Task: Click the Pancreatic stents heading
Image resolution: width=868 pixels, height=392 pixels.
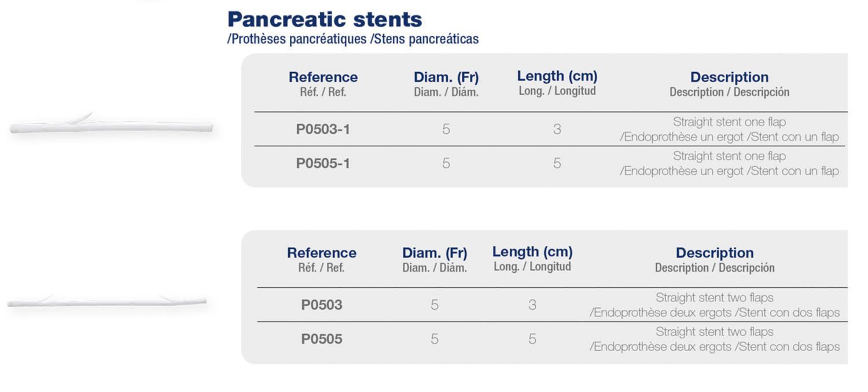Action: click(x=325, y=20)
